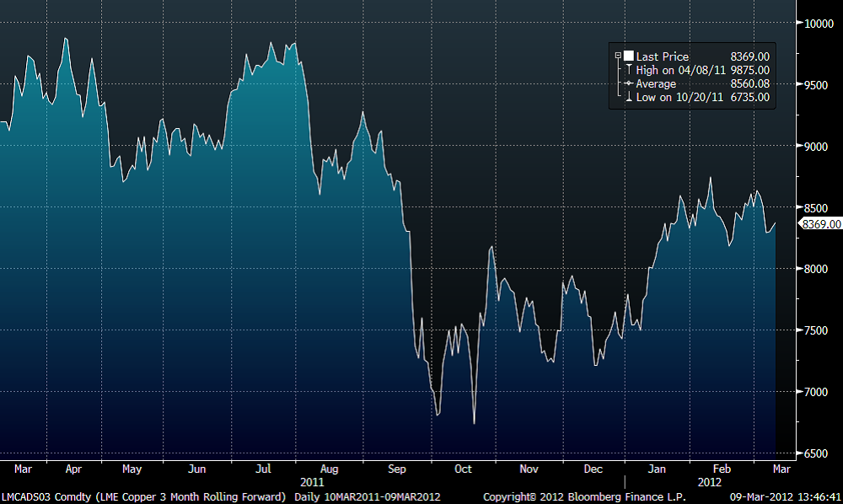Click the 9000 label on price axis
This screenshot has height=504, width=843.
coord(816,147)
